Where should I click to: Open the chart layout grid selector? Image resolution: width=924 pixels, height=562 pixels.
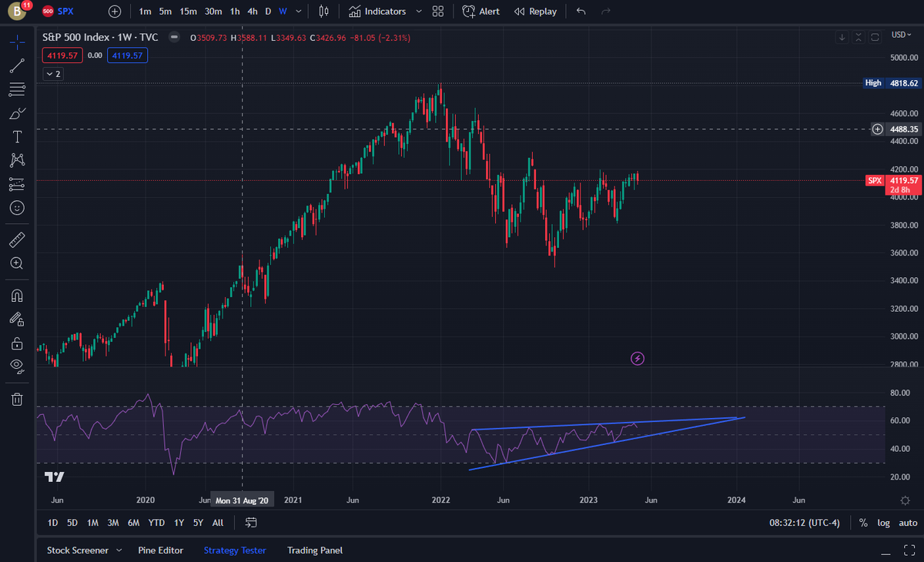click(438, 12)
